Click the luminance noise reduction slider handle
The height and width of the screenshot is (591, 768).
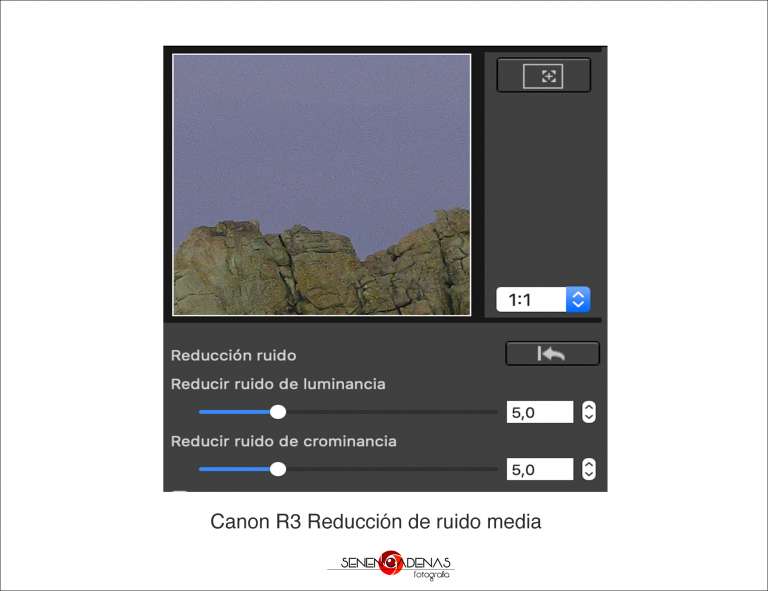[x=278, y=412]
